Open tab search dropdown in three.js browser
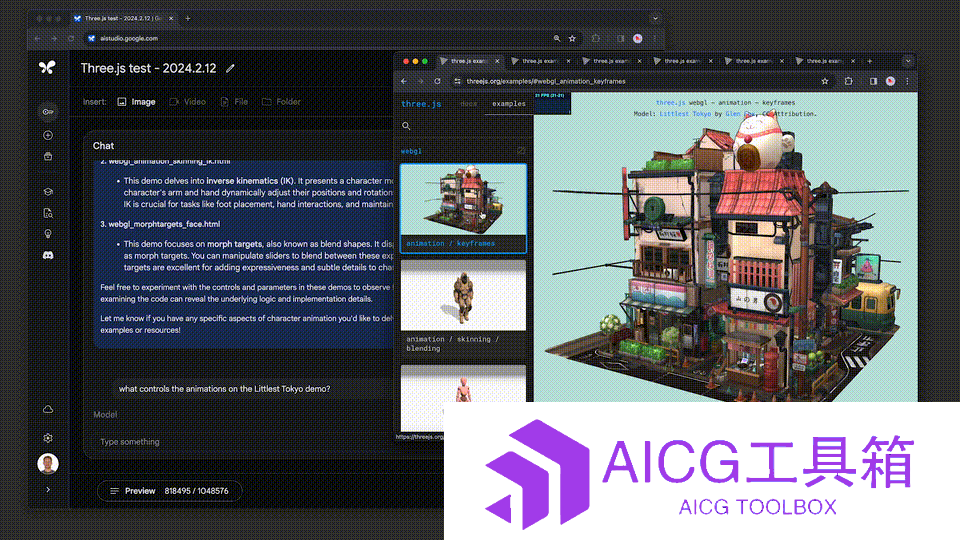The height and width of the screenshot is (540, 960). point(908,61)
